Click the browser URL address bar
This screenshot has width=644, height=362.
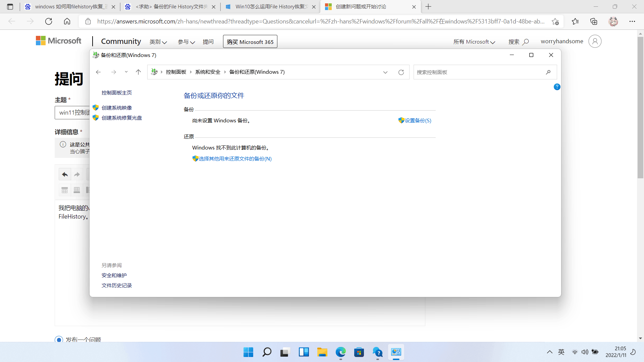point(320,21)
